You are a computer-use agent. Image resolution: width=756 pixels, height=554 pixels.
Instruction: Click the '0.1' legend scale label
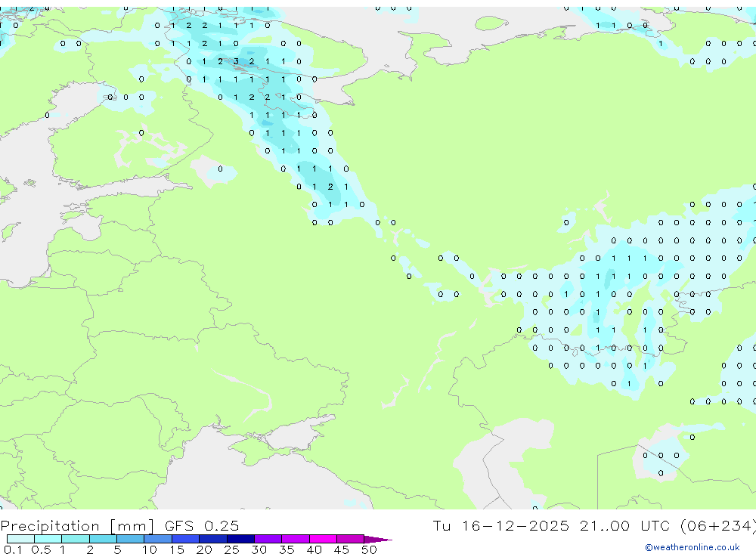[13, 549]
